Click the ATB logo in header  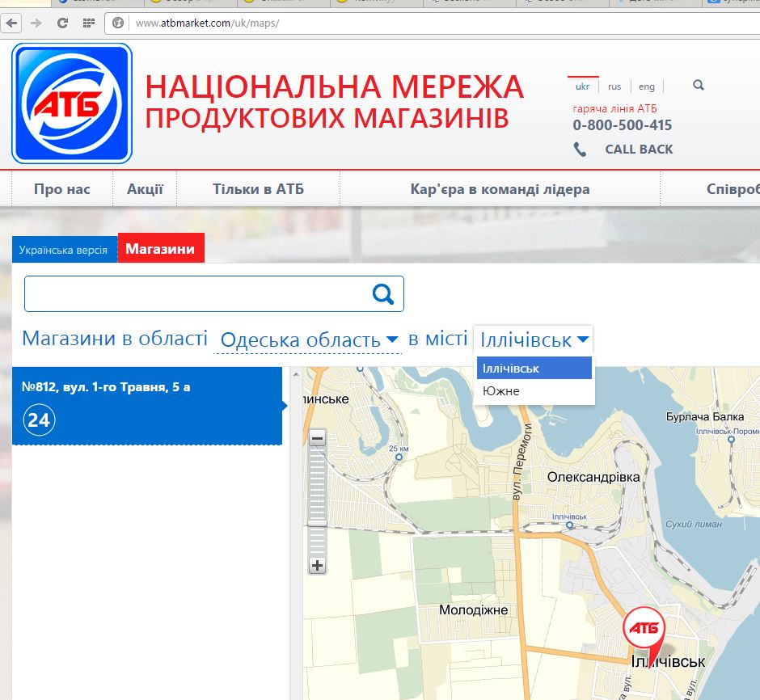click(x=72, y=103)
